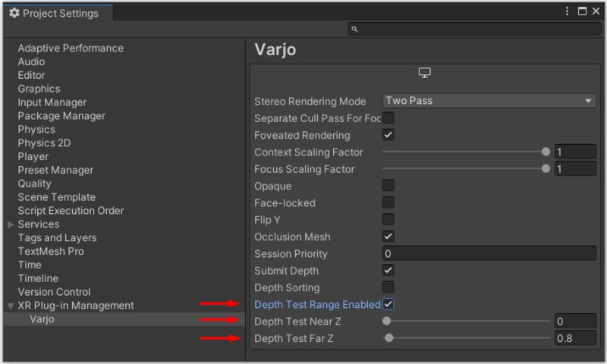Click the Varjo panel heading
Viewport: 607px width, 364px height.
(275, 49)
